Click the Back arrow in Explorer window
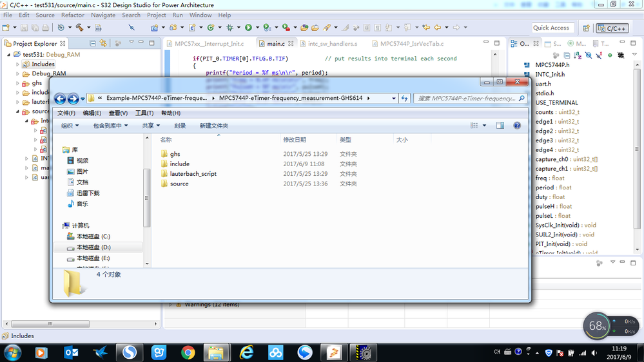644x362 pixels. tap(60, 99)
